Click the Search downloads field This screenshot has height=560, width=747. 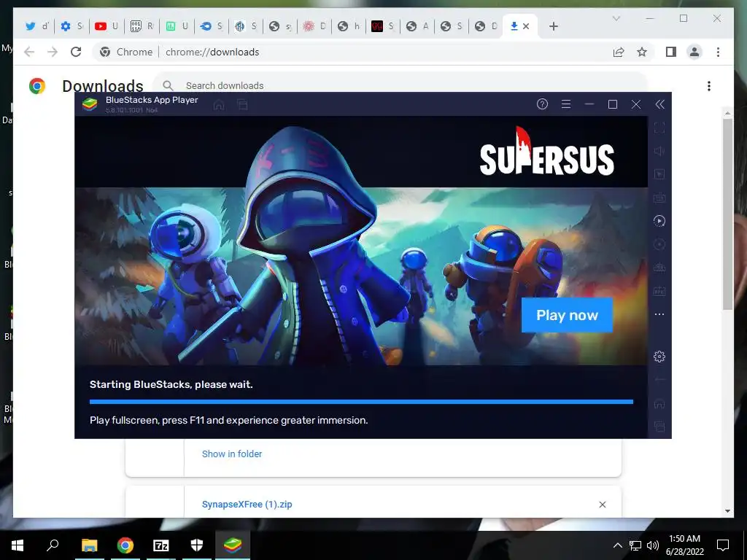[x=400, y=85]
